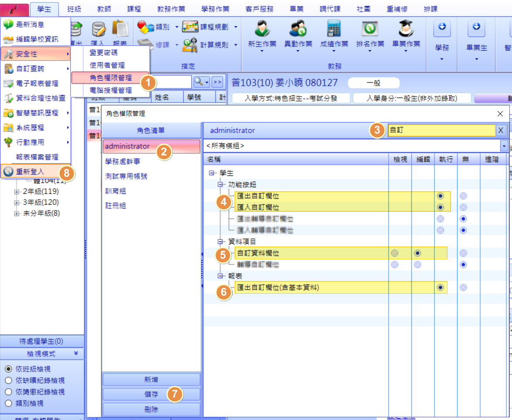512x420 pixels.
Task: Click the 匯入 database pencil icon
Action: 98,29
